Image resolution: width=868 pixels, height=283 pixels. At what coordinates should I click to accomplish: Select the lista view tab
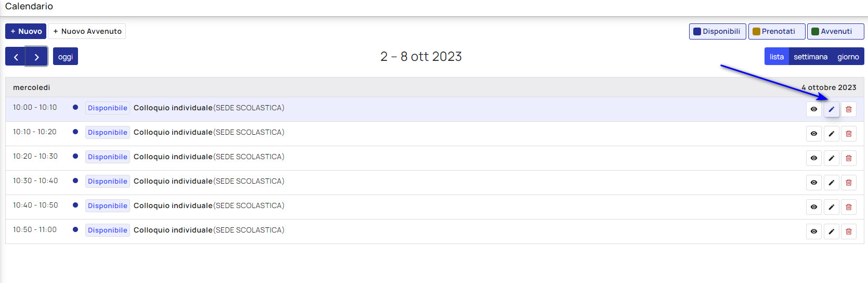click(776, 57)
